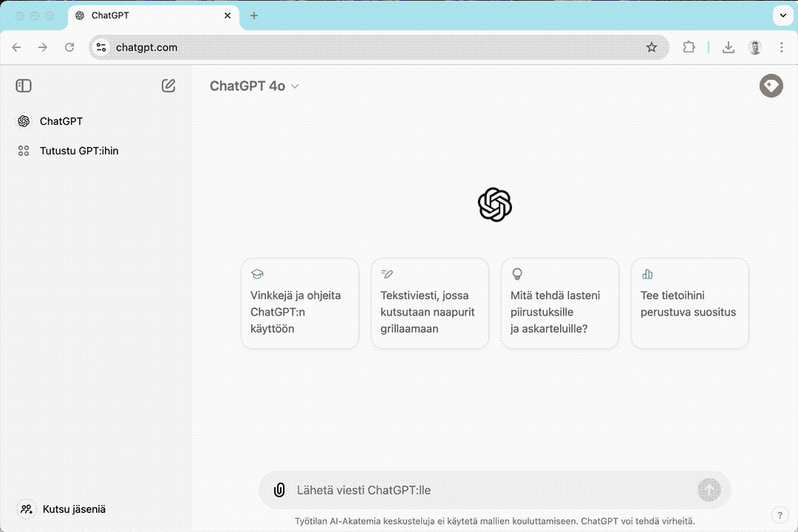Bookmark this page with the star icon

click(x=651, y=47)
